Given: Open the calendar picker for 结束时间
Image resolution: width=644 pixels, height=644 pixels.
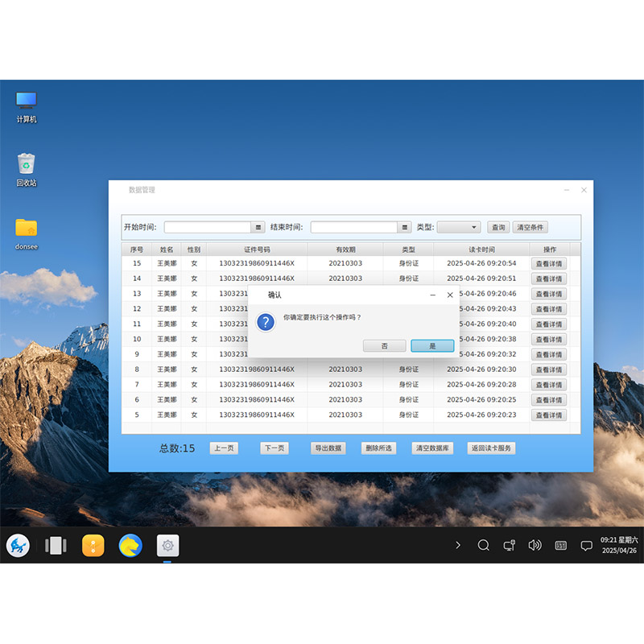Looking at the screenshot, I should click(x=405, y=228).
